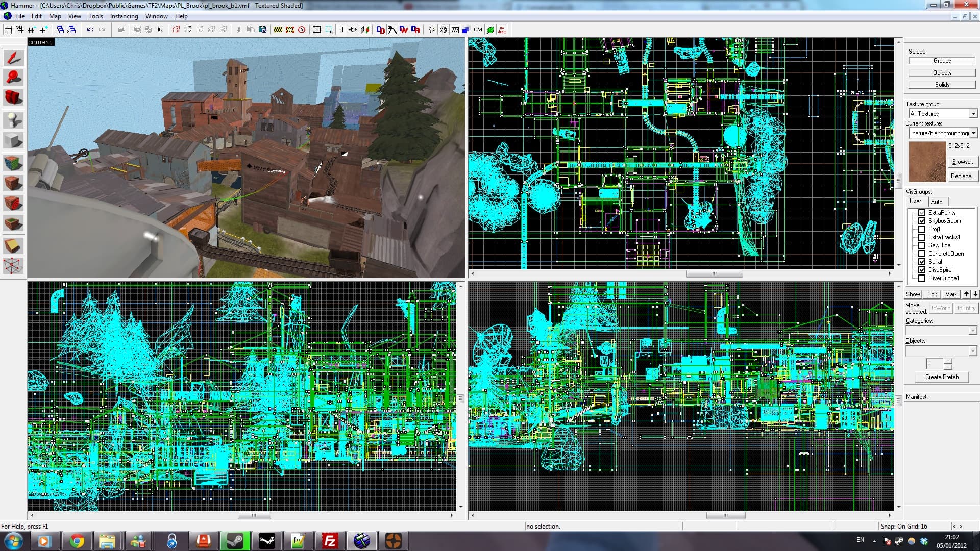Image resolution: width=980 pixels, height=551 pixels.
Task: Select the Apply Overlays tool
Action: [x=13, y=223]
